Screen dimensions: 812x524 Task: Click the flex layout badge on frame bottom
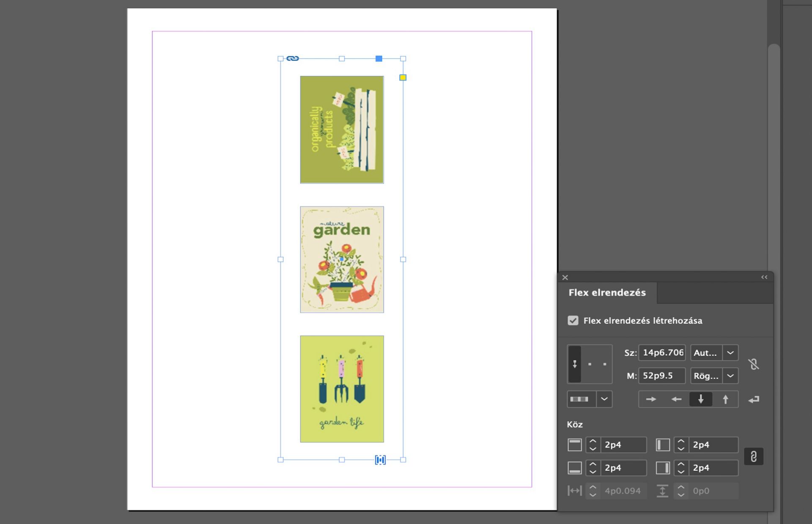[380, 460]
